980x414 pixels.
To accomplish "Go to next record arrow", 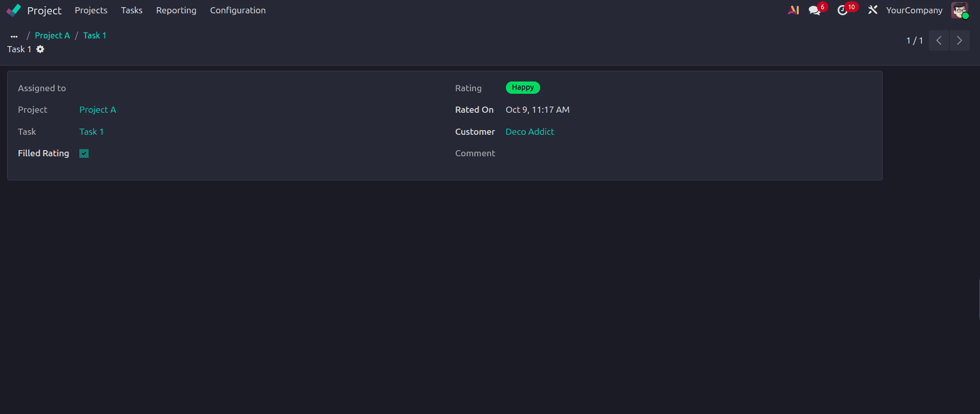I will point(960,40).
